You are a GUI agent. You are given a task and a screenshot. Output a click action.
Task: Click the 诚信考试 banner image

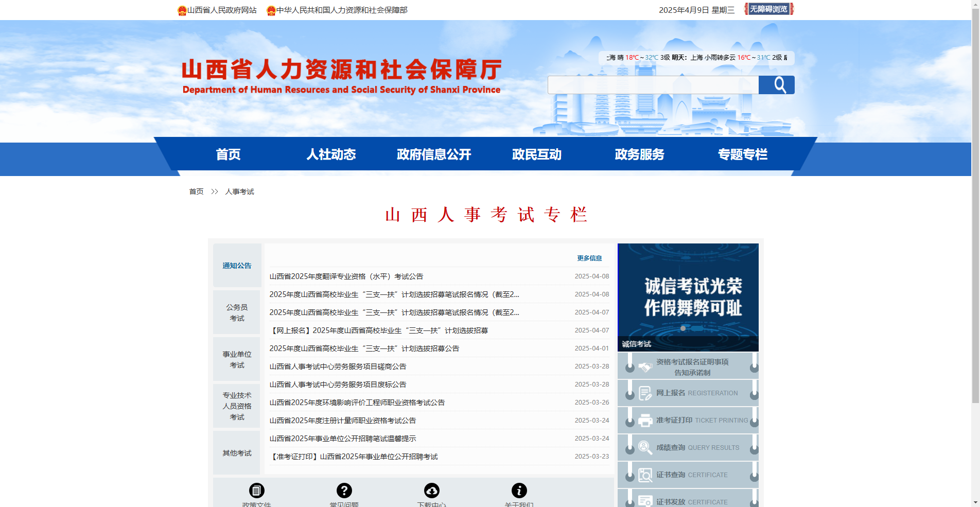coord(688,297)
